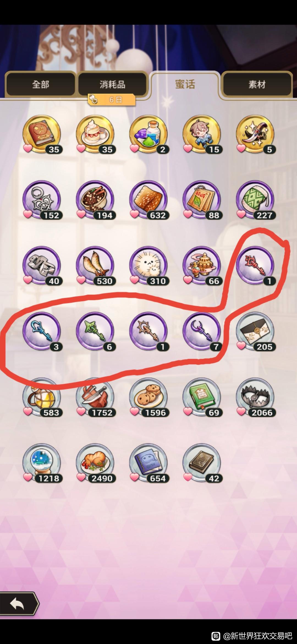Select the sun-shaped orange scepter

pyautogui.click(x=148, y=331)
